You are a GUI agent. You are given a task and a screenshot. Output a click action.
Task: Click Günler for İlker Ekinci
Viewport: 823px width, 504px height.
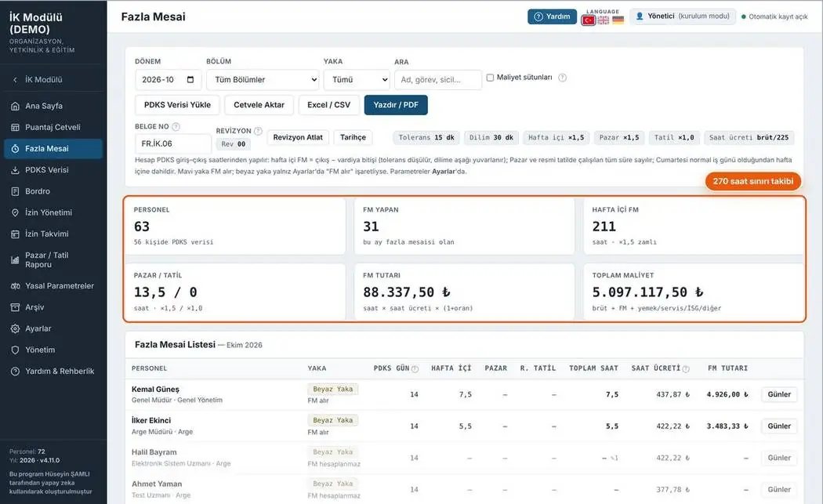click(779, 426)
